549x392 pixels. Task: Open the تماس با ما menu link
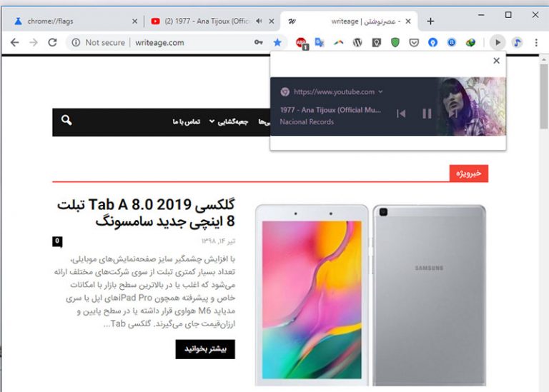(x=187, y=121)
